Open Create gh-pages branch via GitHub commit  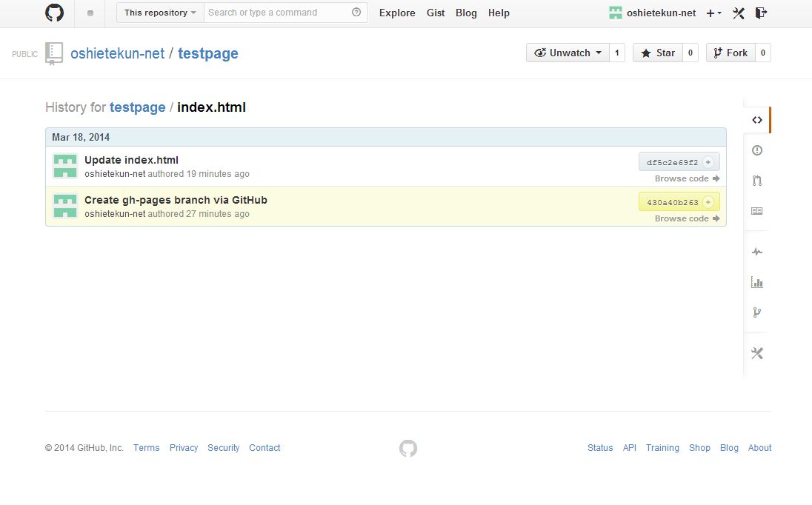[x=176, y=200]
